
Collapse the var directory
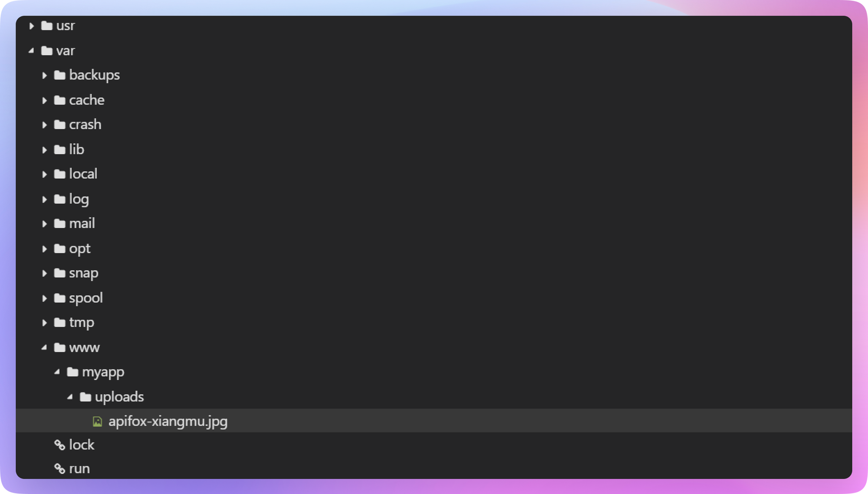[x=33, y=50]
